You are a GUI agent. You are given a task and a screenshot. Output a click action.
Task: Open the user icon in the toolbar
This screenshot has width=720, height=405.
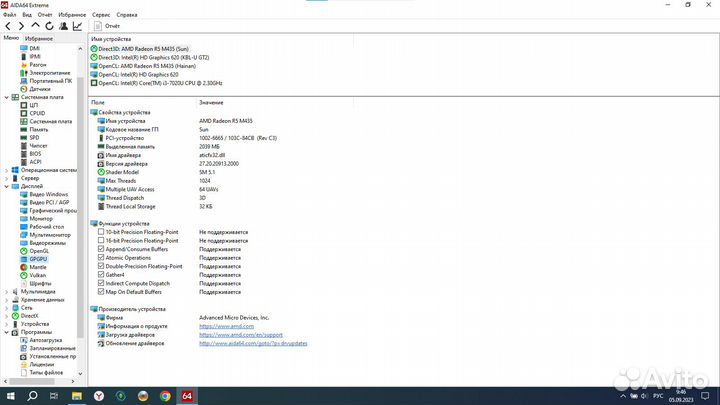pyautogui.click(x=63, y=26)
